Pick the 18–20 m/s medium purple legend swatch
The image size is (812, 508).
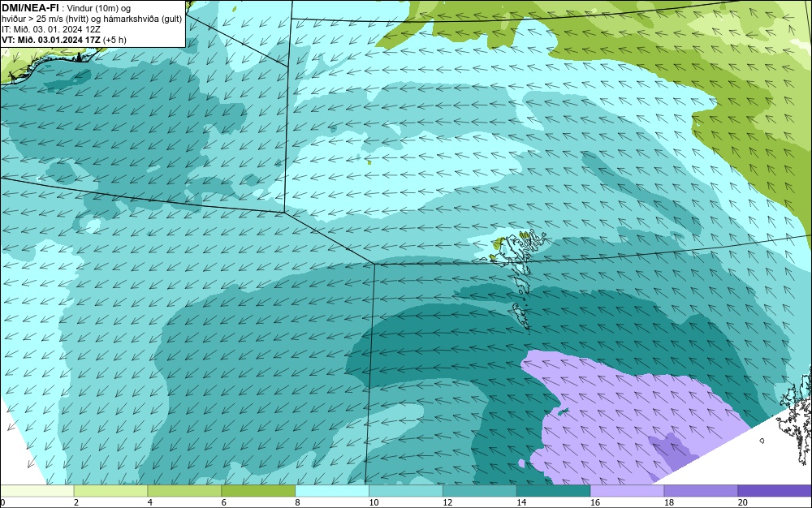click(x=702, y=491)
